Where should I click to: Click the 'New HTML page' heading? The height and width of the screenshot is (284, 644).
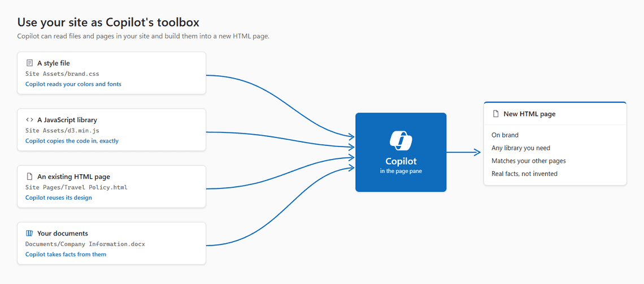[529, 114]
